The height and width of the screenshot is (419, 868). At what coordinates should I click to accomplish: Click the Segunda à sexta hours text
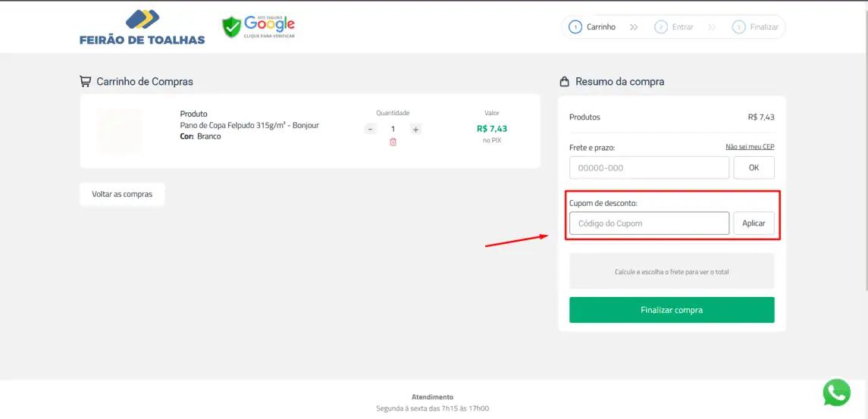[x=432, y=408]
